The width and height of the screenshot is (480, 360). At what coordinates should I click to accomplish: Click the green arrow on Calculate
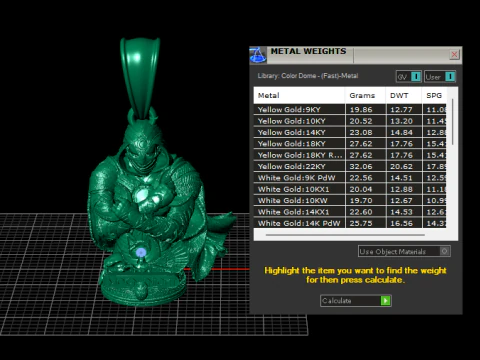coord(385,301)
